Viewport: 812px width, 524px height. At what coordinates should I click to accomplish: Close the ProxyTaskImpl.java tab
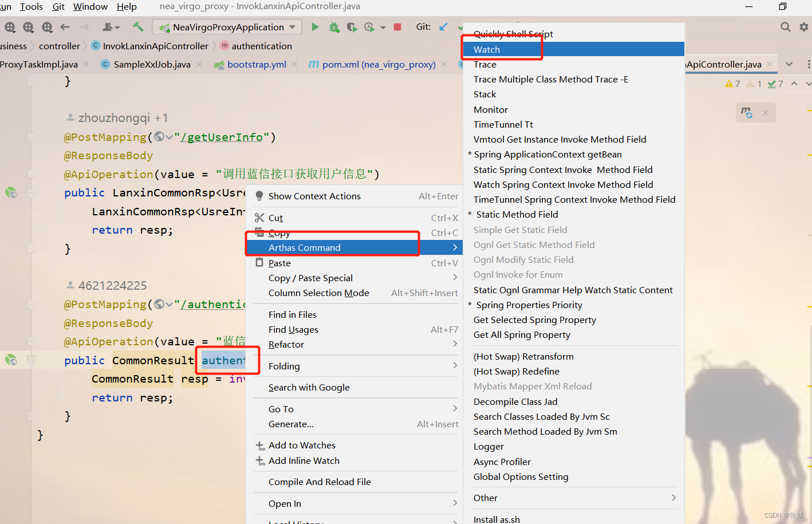86,64
